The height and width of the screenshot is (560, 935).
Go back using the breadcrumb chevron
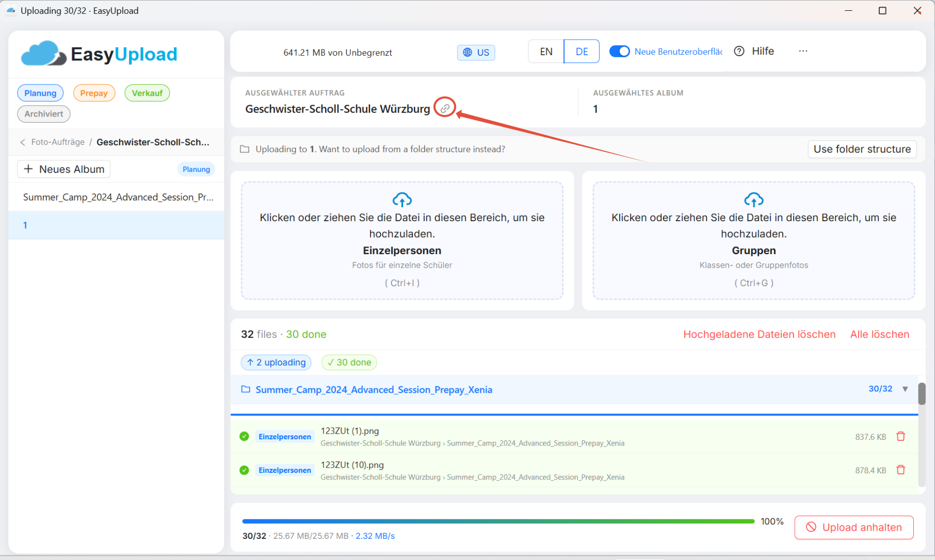(22, 142)
